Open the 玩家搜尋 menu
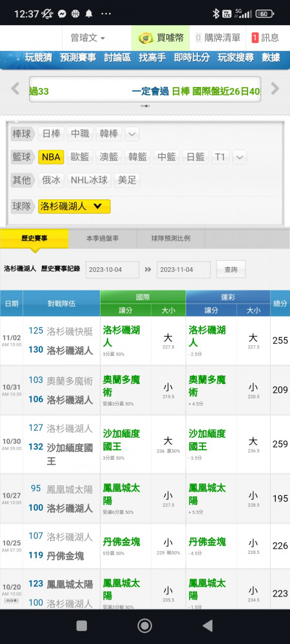 (236, 57)
